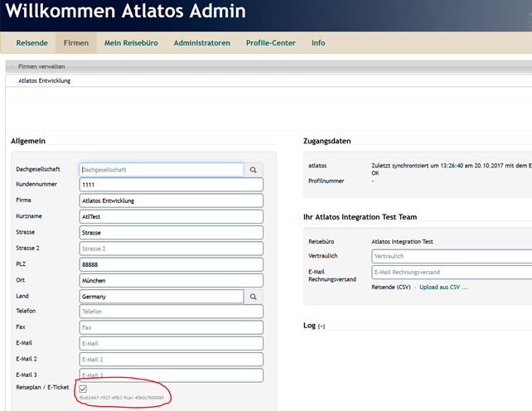
Task: Open the Mein Reisebüro menu tab
Action: click(131, 43)
